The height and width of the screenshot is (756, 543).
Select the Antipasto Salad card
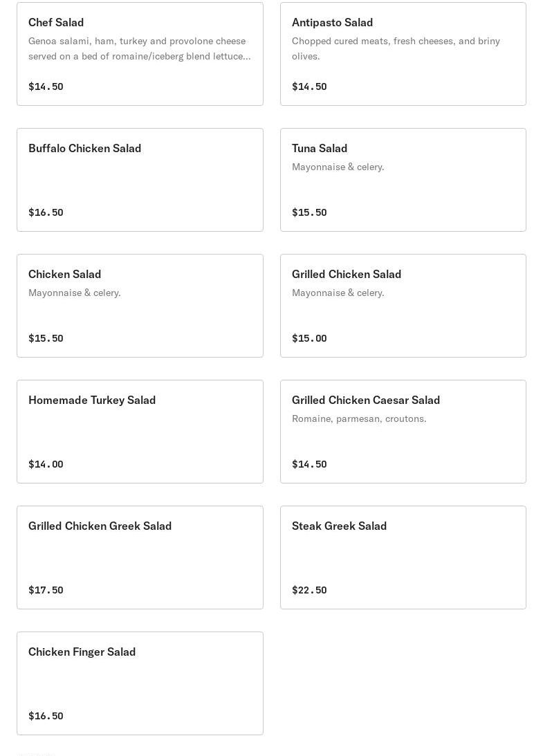(x=403, y=54)
